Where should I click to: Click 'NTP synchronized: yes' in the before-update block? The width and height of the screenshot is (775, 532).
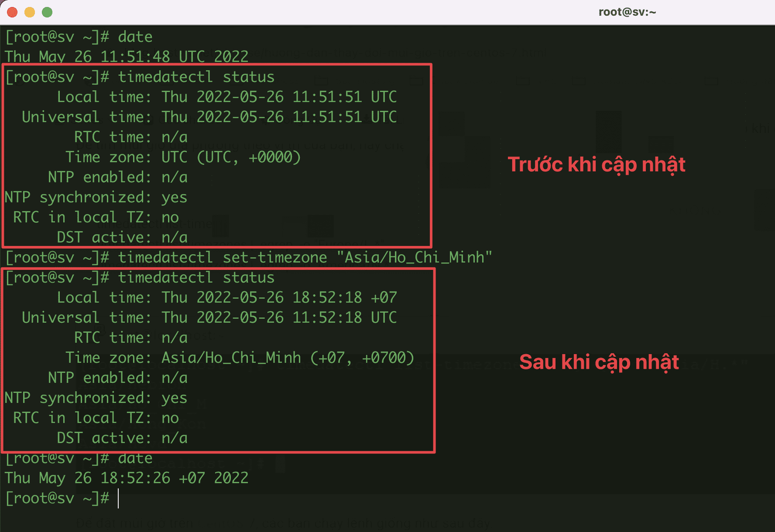coord(96,198)
